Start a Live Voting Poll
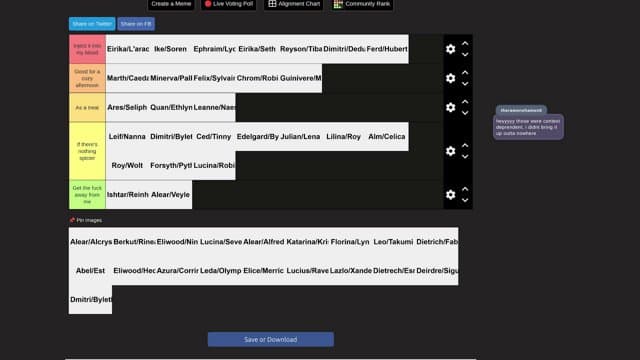640x360 pixels. 229,4
